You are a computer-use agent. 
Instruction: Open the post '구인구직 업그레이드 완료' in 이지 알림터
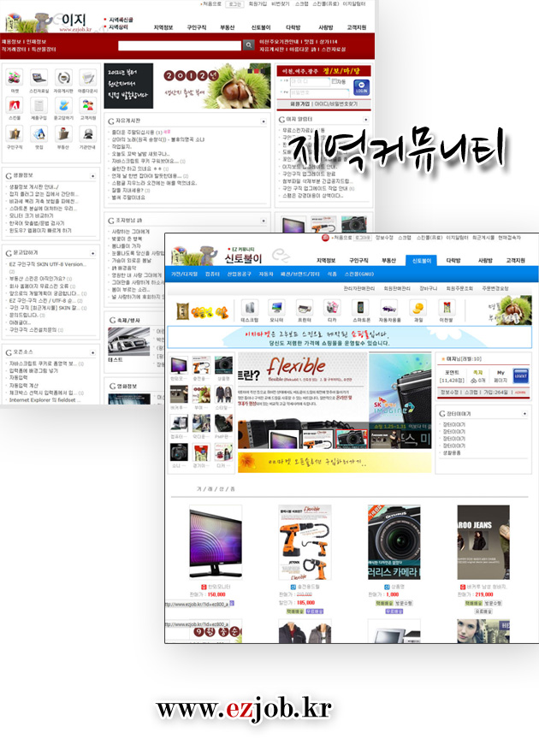(x=309, y=174)
